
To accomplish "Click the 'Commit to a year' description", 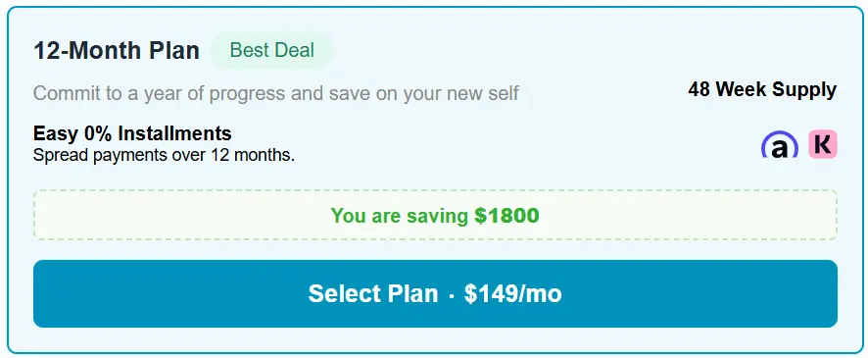I will pyautogui.click(x=275, y=93).
